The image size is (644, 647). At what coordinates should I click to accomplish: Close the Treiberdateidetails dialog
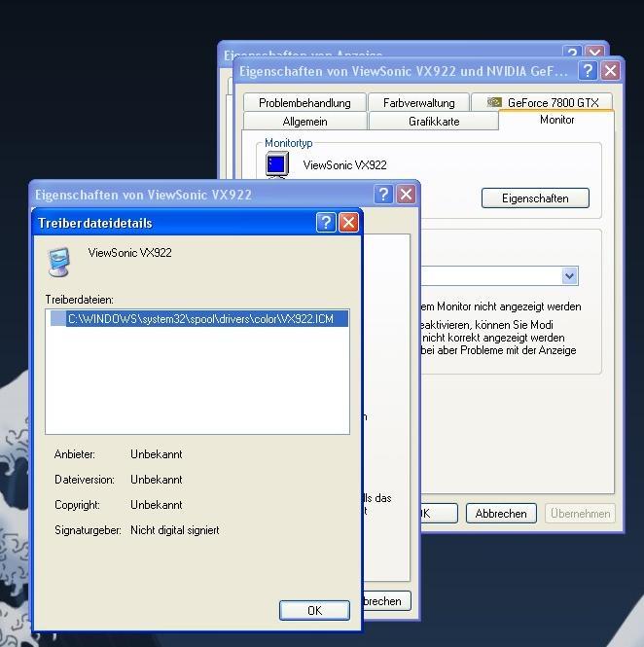point(348,223)
